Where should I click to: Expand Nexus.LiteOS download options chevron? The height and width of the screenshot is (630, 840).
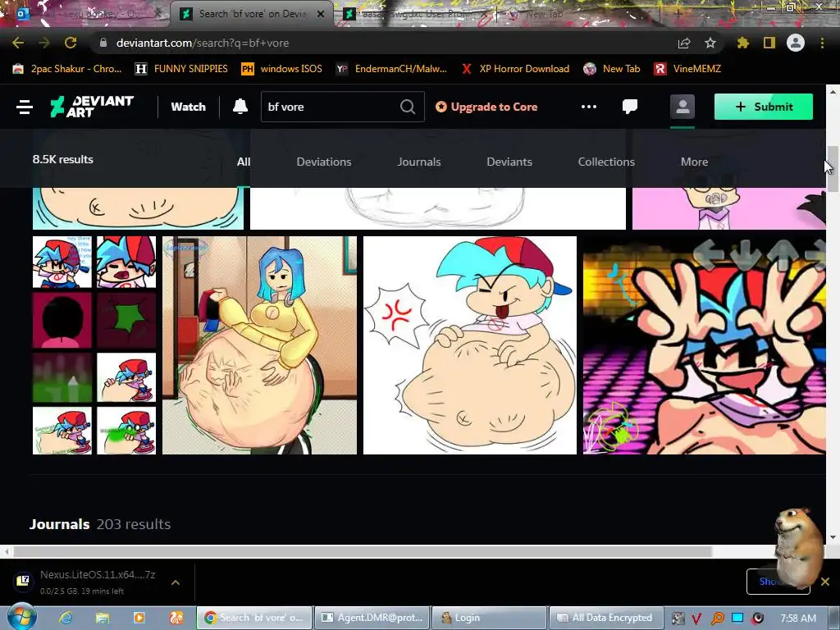[x=176, y=582]
